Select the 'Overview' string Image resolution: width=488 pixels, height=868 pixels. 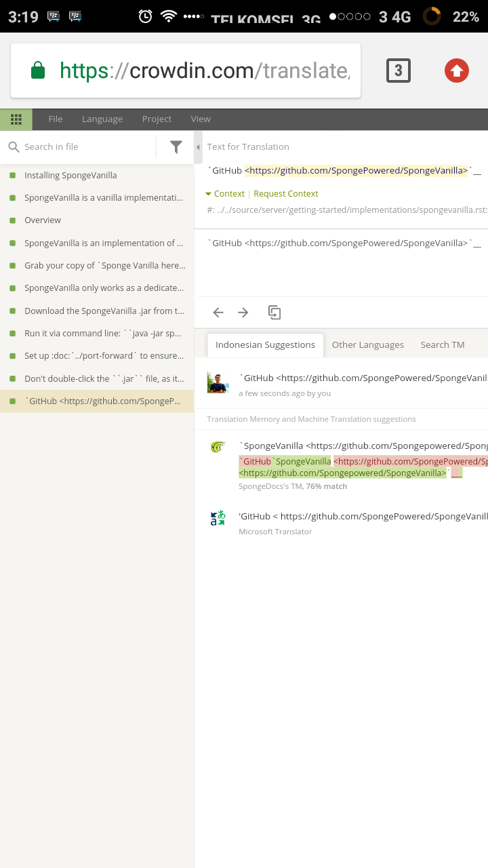(x=97, y=220)
